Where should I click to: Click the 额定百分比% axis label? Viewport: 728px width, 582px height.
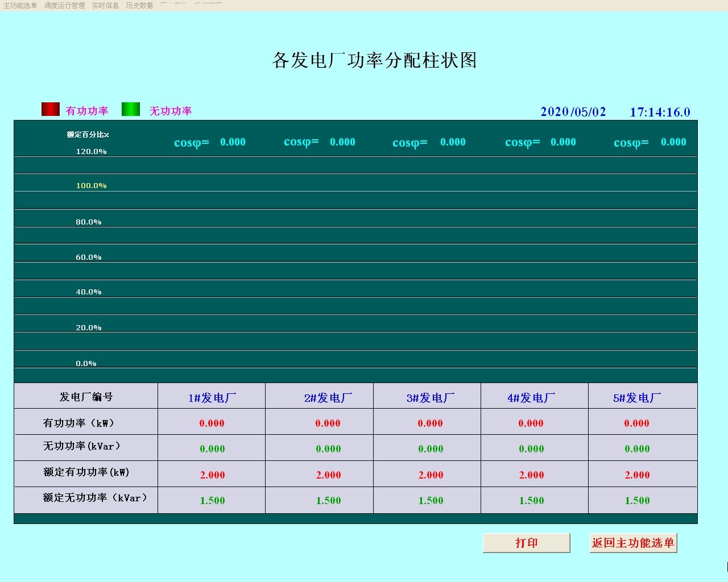88,135
